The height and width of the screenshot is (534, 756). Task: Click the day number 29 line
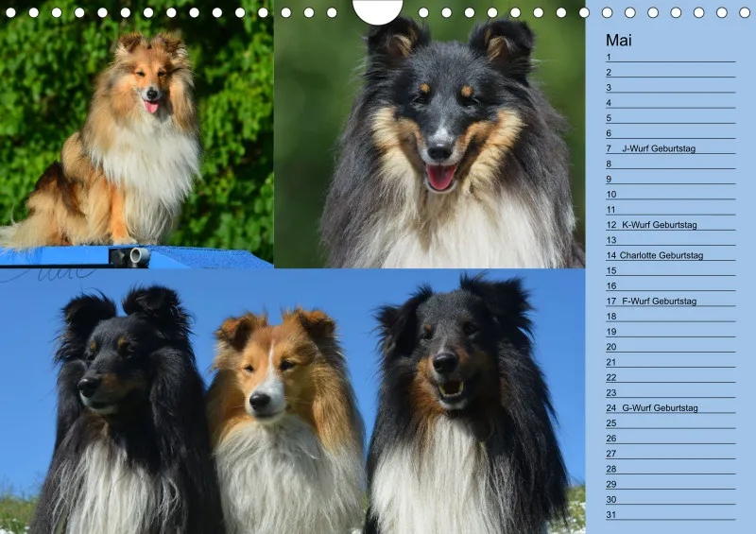point(670,484)
